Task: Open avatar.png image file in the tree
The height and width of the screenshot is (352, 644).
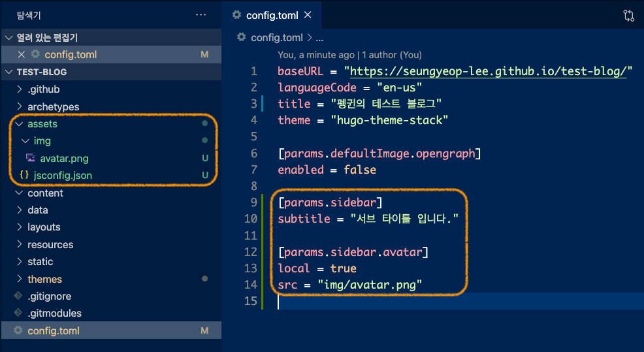Action: tap(63, 158)
